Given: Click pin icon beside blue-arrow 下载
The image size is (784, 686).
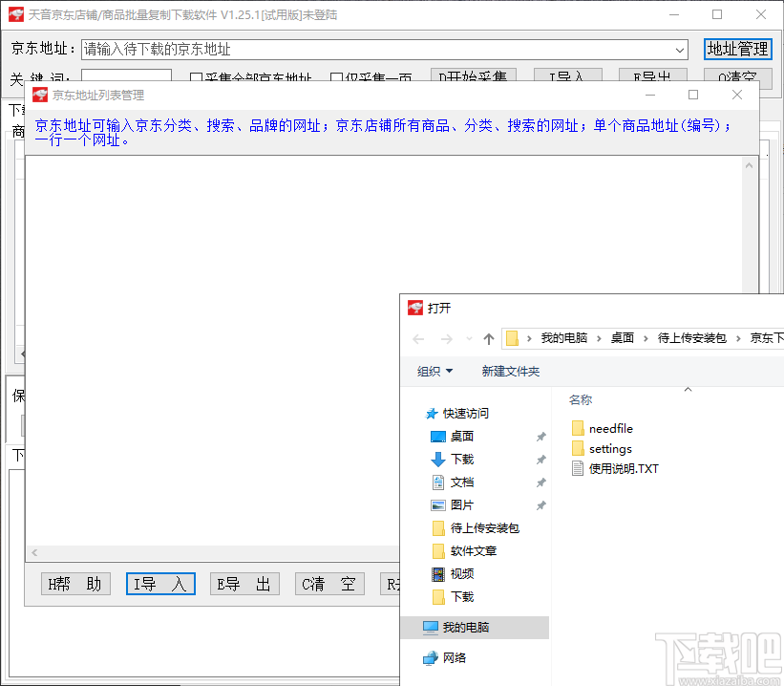Looking at the screenshot, I should tap(540, 460).
